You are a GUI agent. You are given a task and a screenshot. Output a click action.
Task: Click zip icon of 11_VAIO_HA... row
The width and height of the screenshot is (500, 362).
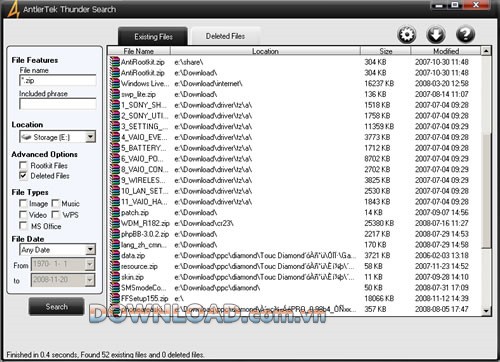(115, 202)
